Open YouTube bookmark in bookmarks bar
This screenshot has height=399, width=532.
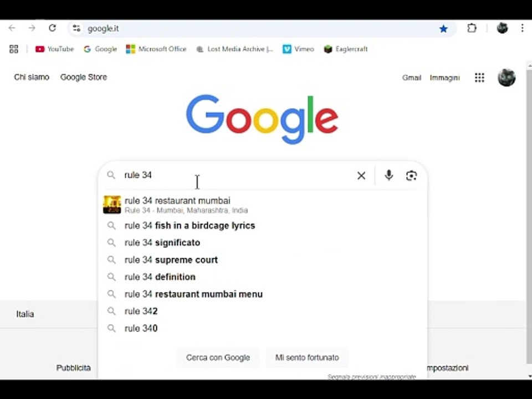click(54, 49)
